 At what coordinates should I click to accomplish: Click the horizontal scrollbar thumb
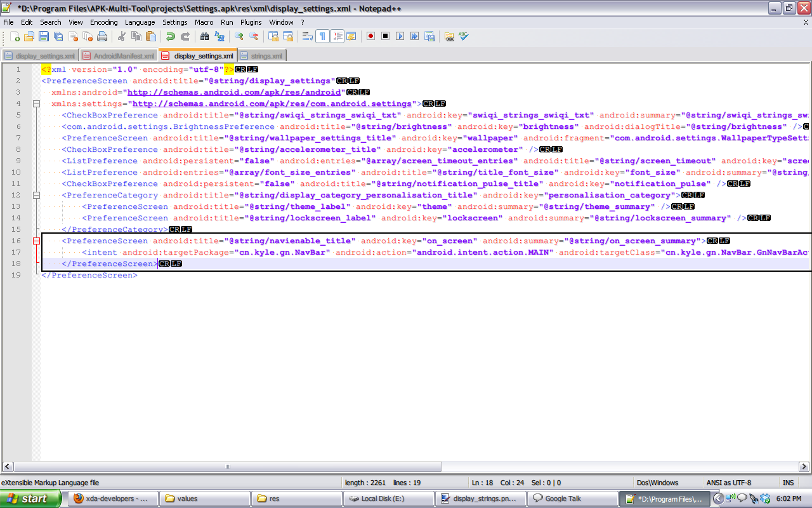coord(227,467)
